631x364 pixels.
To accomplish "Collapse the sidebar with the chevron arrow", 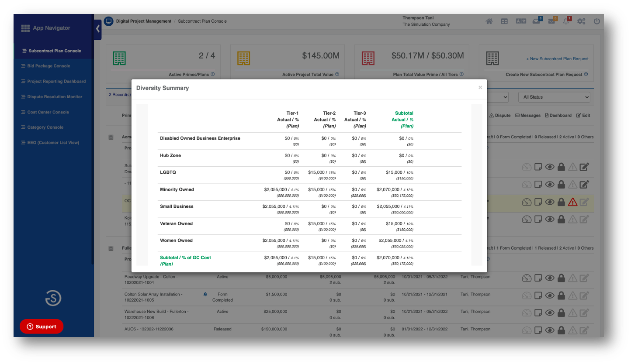I will click(97, 29).
